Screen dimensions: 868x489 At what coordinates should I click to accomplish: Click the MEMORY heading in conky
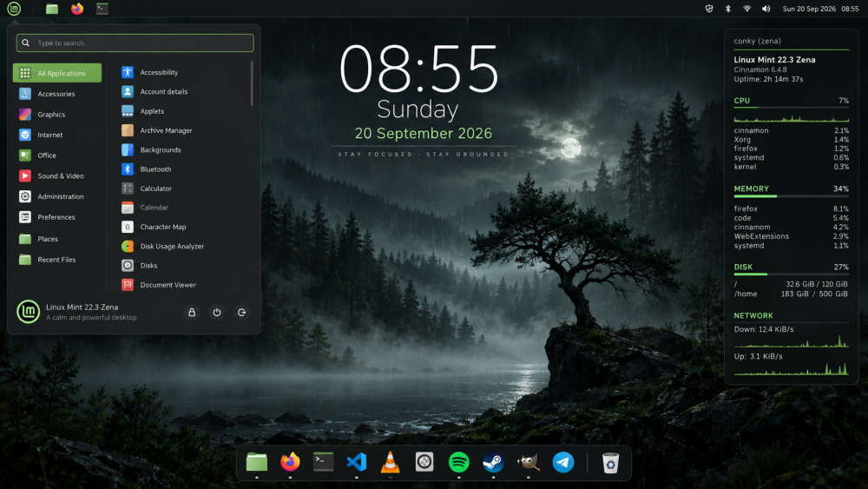751,188
